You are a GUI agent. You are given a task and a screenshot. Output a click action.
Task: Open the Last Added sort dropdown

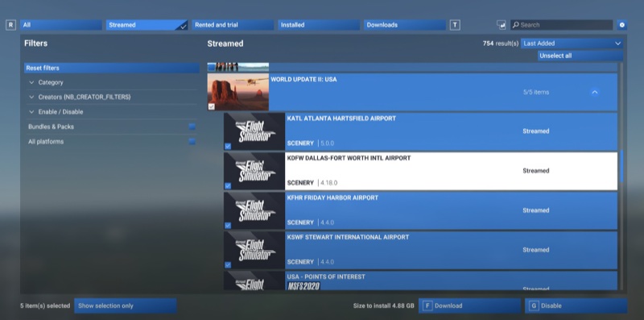coord(572,44)
